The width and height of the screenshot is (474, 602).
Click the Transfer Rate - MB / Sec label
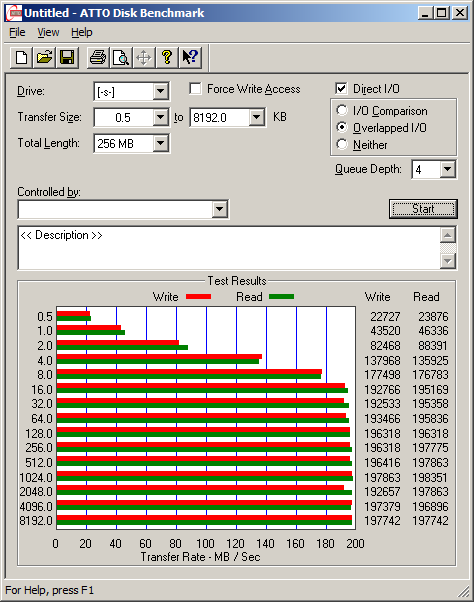point(200,557)
